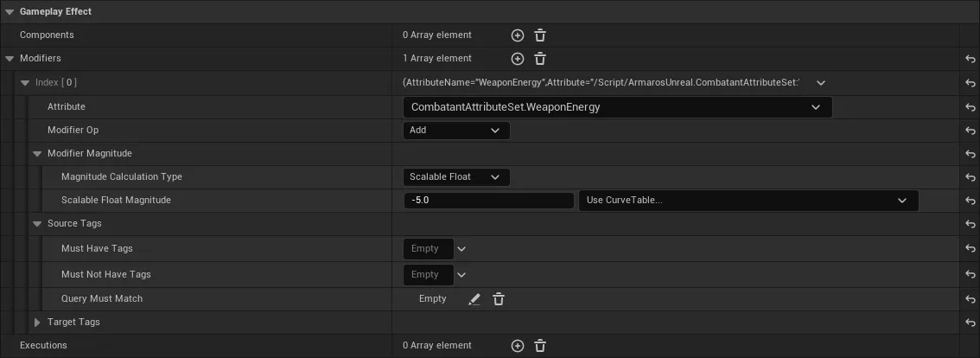Reset Index [0] row to default

pyautogui.click(x=970, y=83)
